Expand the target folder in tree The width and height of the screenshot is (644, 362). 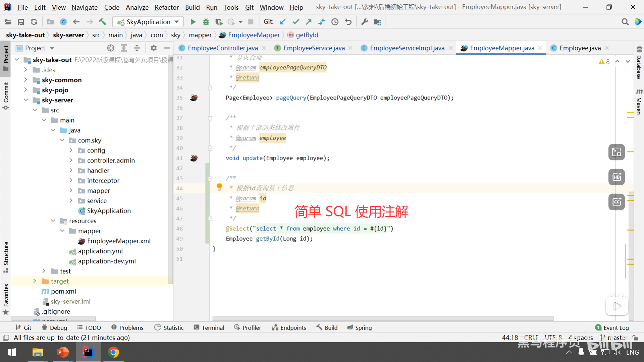pos(35,281)
